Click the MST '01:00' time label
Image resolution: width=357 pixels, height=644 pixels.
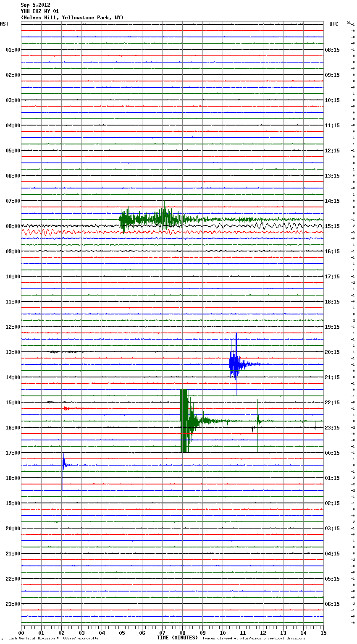13,50
